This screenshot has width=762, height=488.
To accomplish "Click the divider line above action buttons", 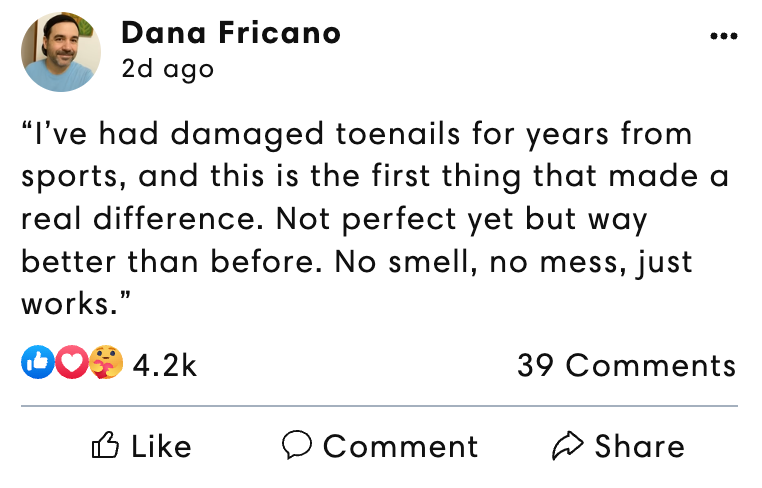I will pyautogui.click(x=380, y=406).
